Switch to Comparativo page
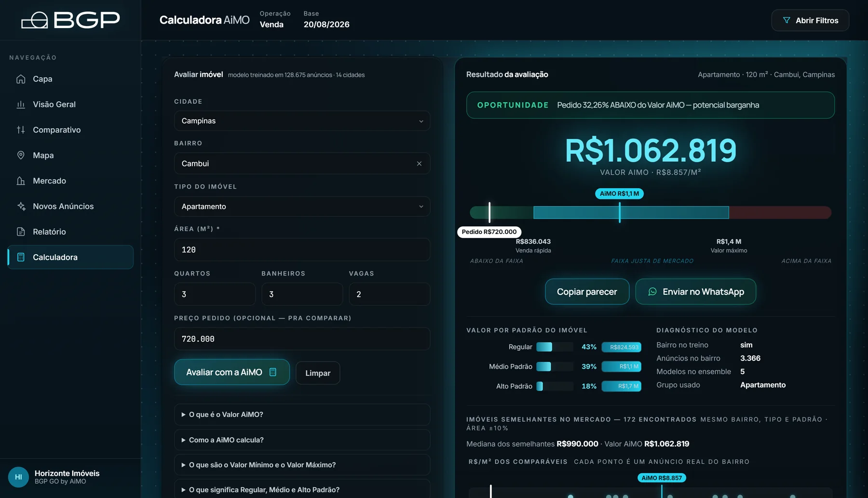The image size is (868, 498). [x=70, y=130]
